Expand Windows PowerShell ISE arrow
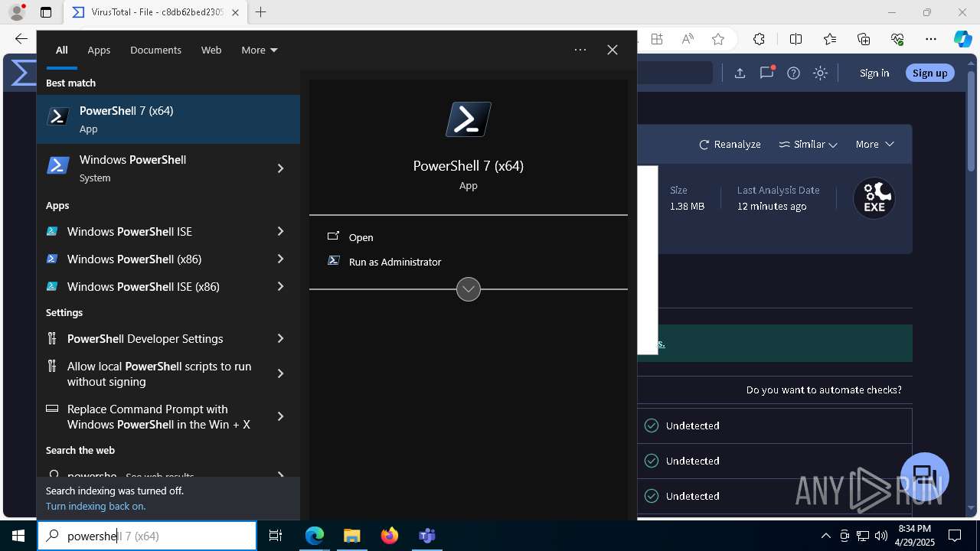 click(x=281, y=231)
